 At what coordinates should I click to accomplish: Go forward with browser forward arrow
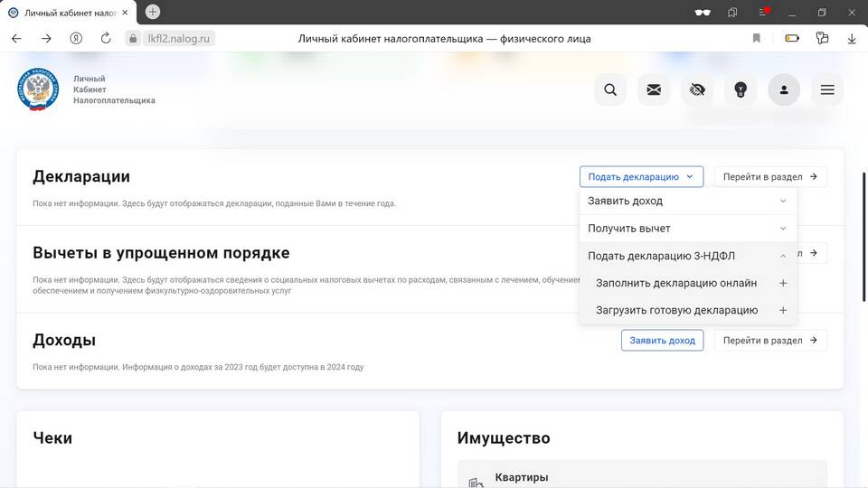46,38
